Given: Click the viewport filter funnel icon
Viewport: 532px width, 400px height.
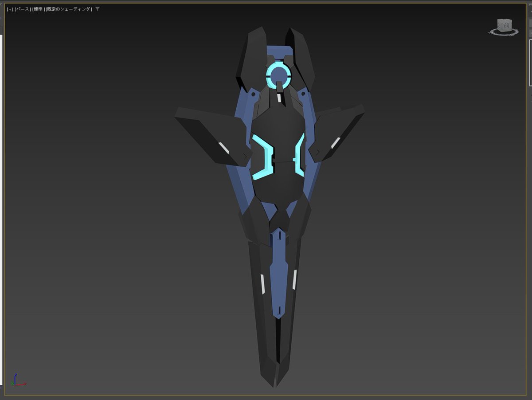Looking at the screenshot, I should pos(98,9).
